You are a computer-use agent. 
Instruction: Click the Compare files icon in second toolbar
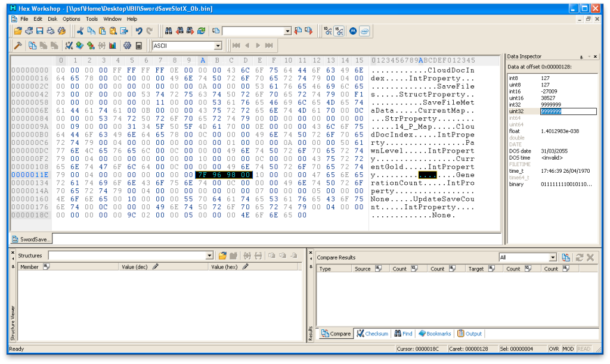[33, 45]
